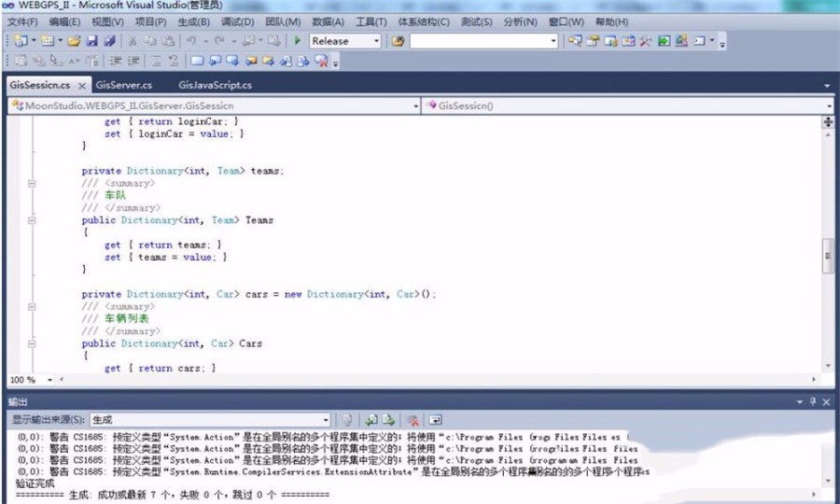Viewport: 840px width, 504px height.
Task: Pin the output panel with the auto-hide pushpin
Action: pos(813,400)
